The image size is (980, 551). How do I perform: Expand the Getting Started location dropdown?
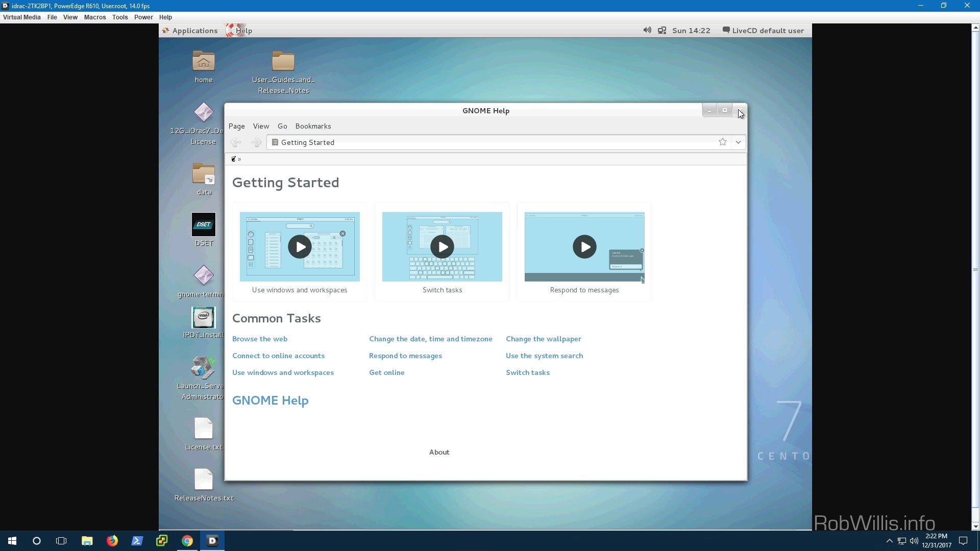click(x=738, y=142)
